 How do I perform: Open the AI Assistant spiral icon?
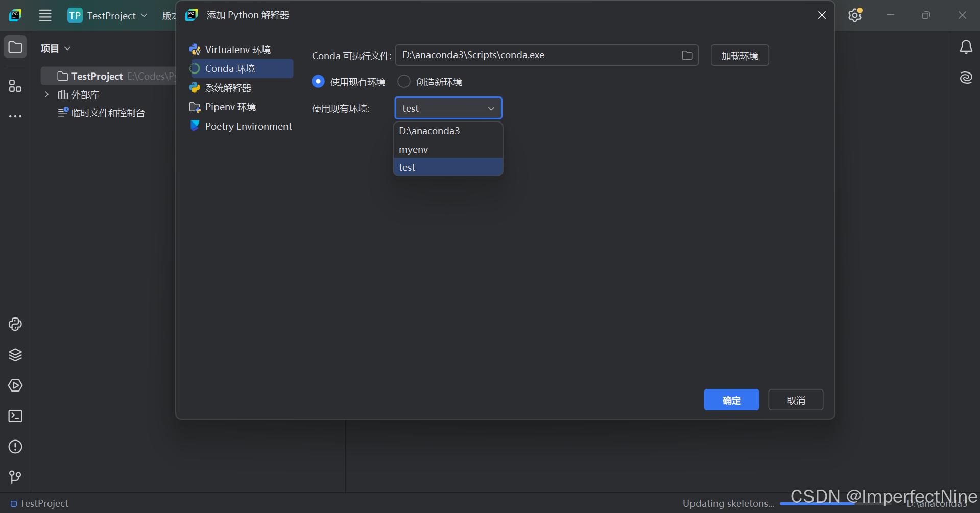[966, 78]
